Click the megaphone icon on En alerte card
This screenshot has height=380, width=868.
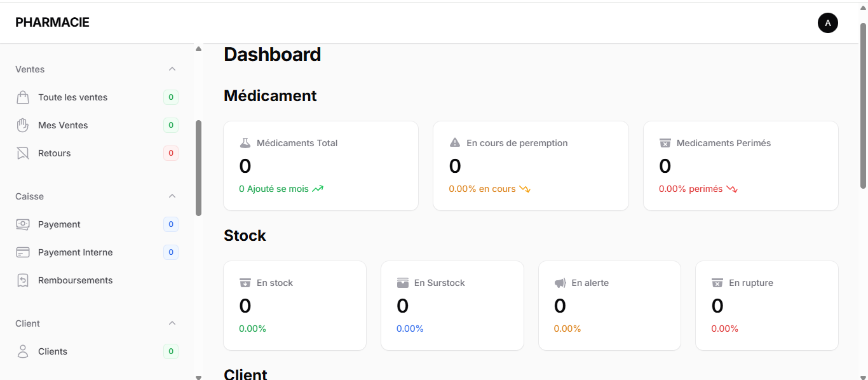(560, 283)
